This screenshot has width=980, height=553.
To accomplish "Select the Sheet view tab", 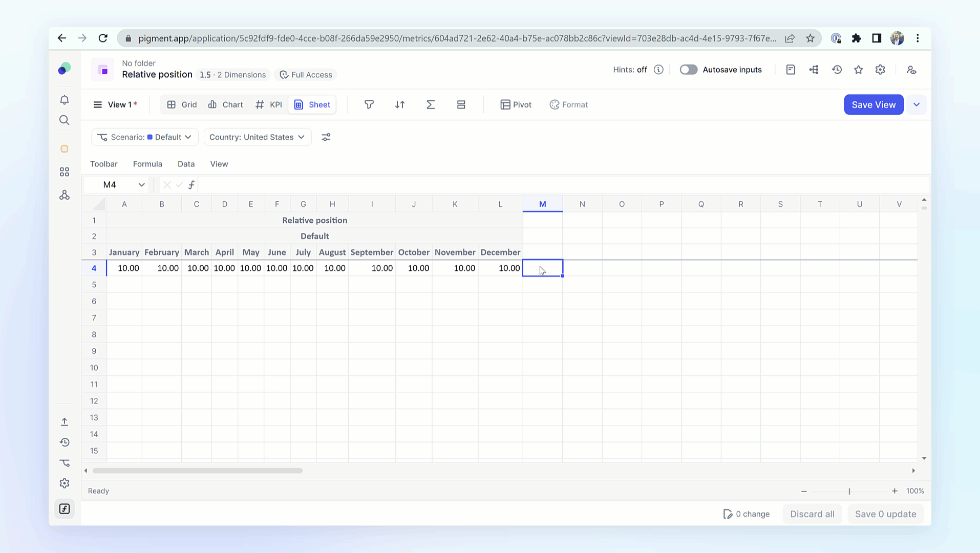I will [312, 104].
